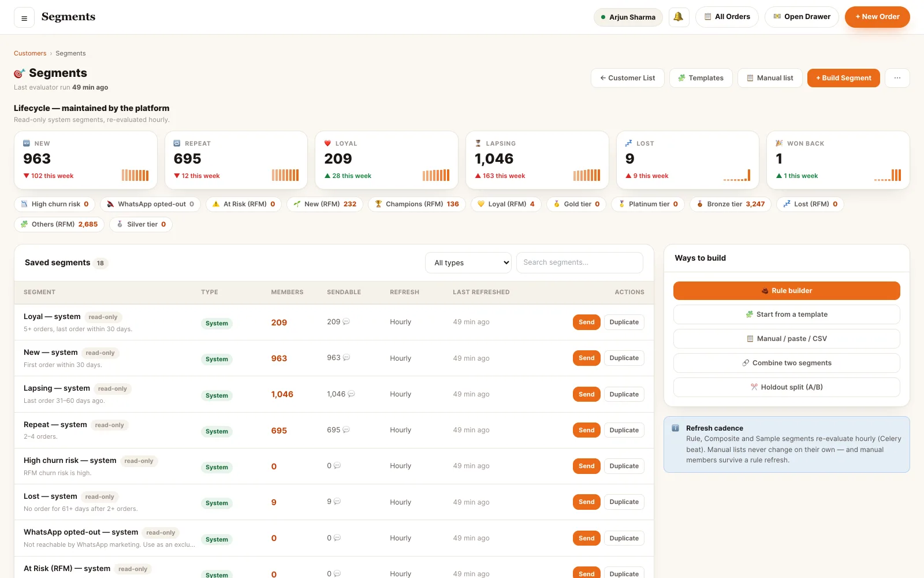Duplicate the New — system segment

[x=624, y=358]
